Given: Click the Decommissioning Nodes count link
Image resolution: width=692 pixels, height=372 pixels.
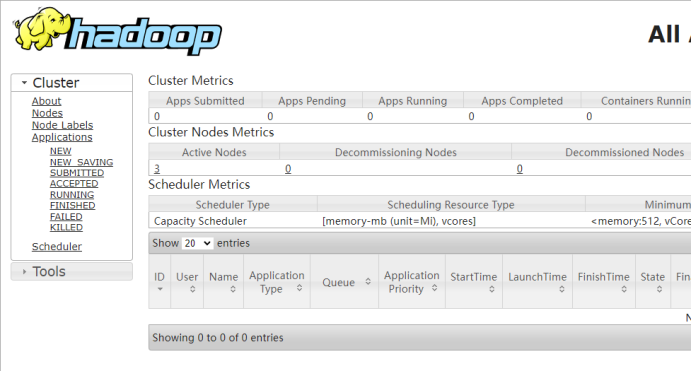Looking at the screenshot, I should pos(288,169).
